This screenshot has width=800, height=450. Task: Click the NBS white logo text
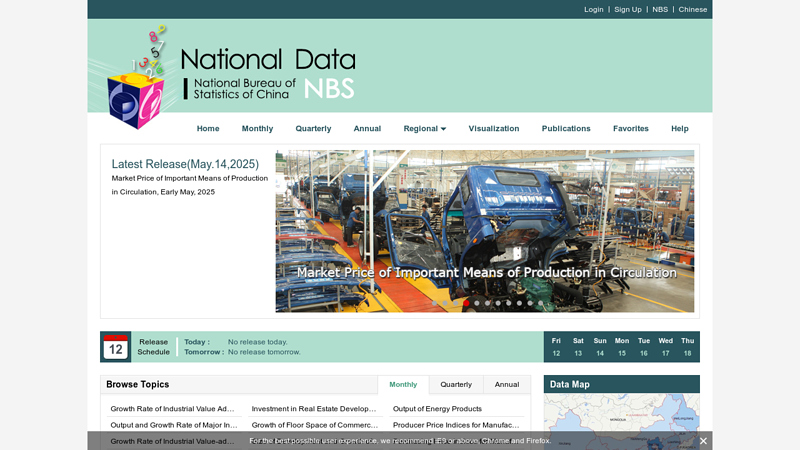(329, 89)
